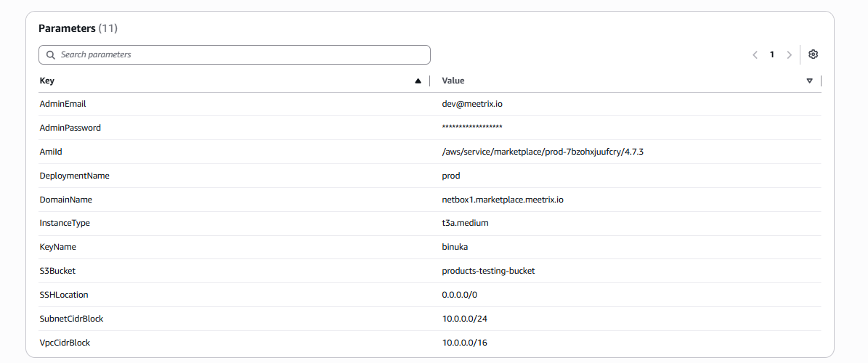868x363 pixels.
Task: Select the DeploymentName key
Action: (74, 176)
